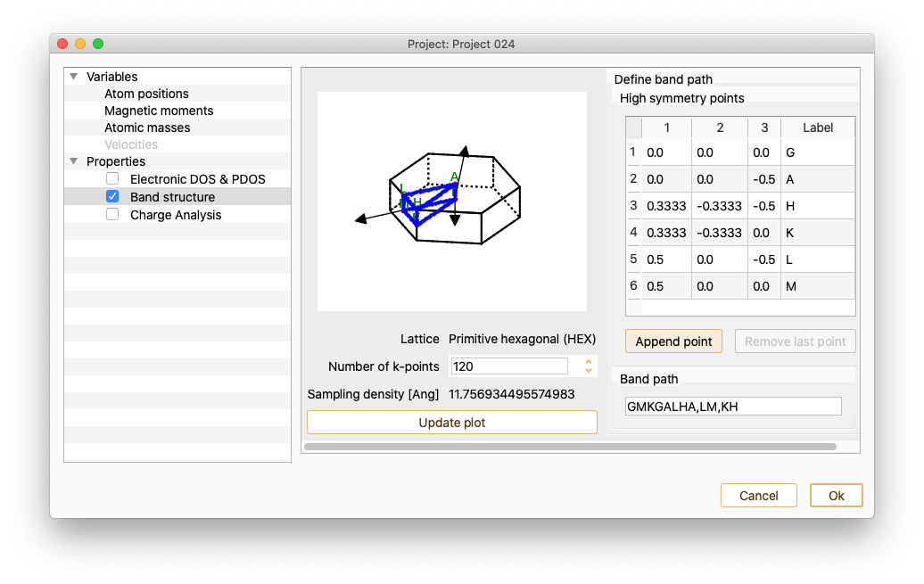Click the label cell 'L' in table
This screenshot has height=584, width=924.
pos(818,259)
